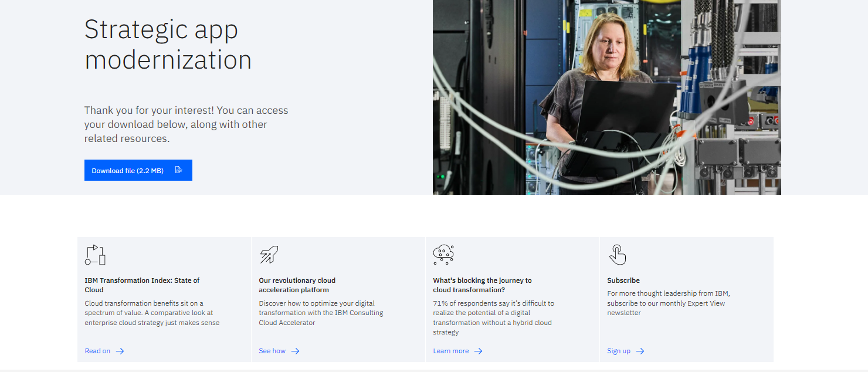The image size is (868, 372).
Task: Click the rocket icon on the cloud acceleration card
Action: click(x=269, y=255)
